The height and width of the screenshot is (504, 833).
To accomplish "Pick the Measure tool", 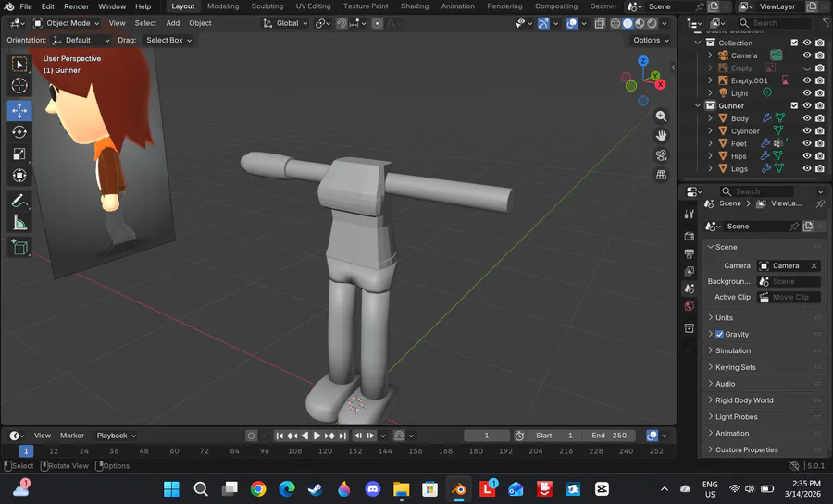I will coord(19,223).
